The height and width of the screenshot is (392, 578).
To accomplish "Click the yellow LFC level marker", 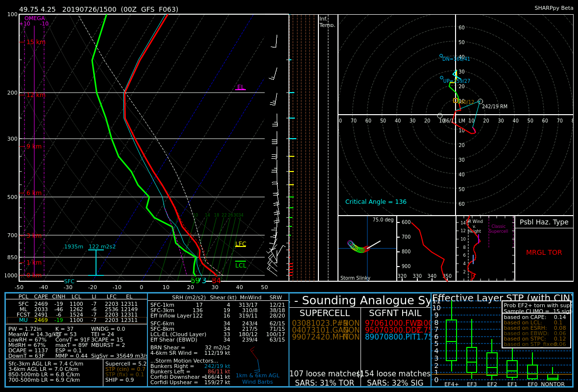I will [x=241, y=244].
